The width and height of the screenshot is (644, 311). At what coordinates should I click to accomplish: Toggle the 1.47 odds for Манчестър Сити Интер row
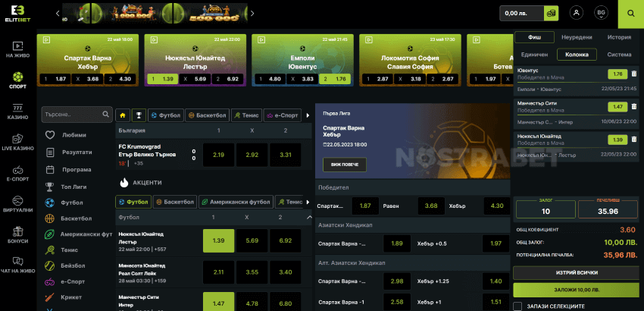218,302
